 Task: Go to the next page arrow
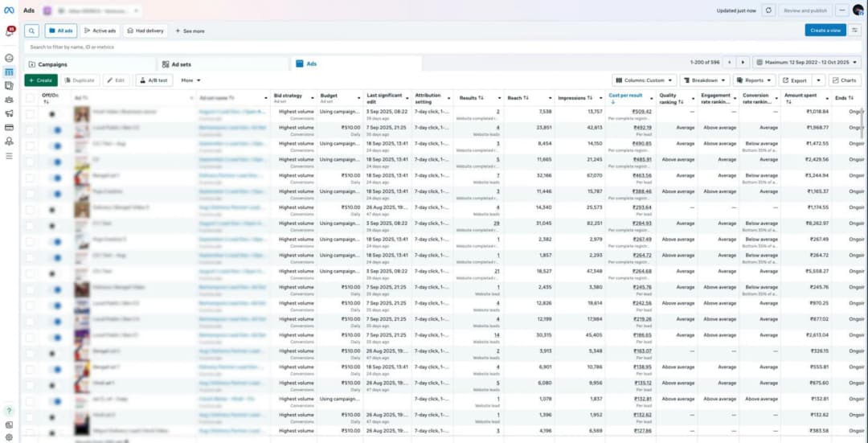pos(743,62)
